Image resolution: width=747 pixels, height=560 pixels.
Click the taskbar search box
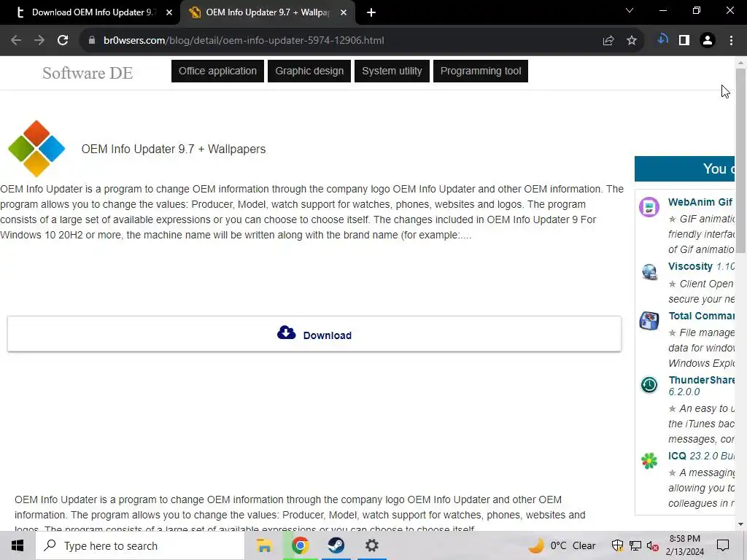pos(140,545)
